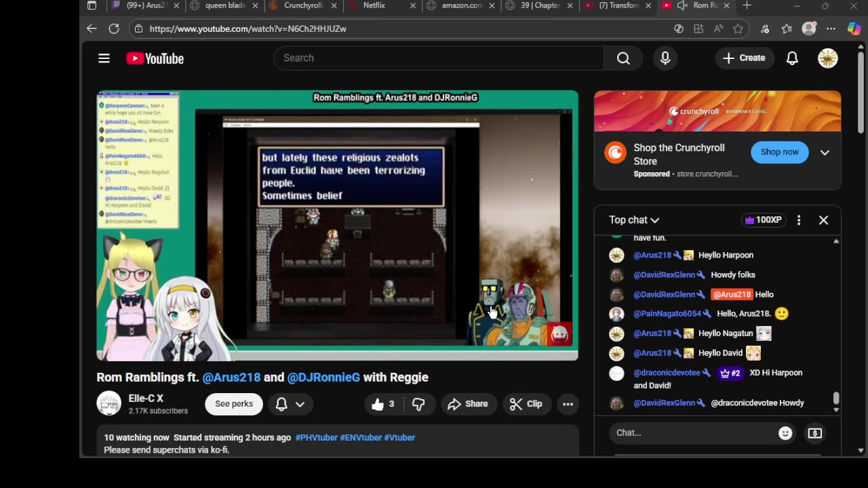Click the #2 crown badge in chat

[x=730, y=373]
